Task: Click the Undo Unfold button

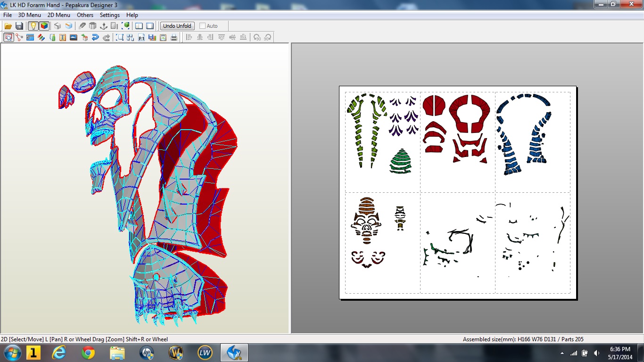Action: pyautogui.click(x=177, y=26)
